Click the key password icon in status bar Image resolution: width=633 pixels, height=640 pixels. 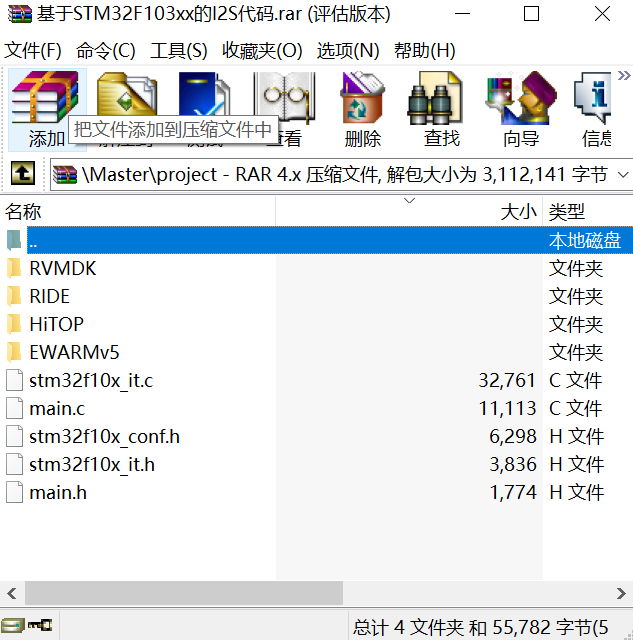pyautogui.click(x=40, y=625)
